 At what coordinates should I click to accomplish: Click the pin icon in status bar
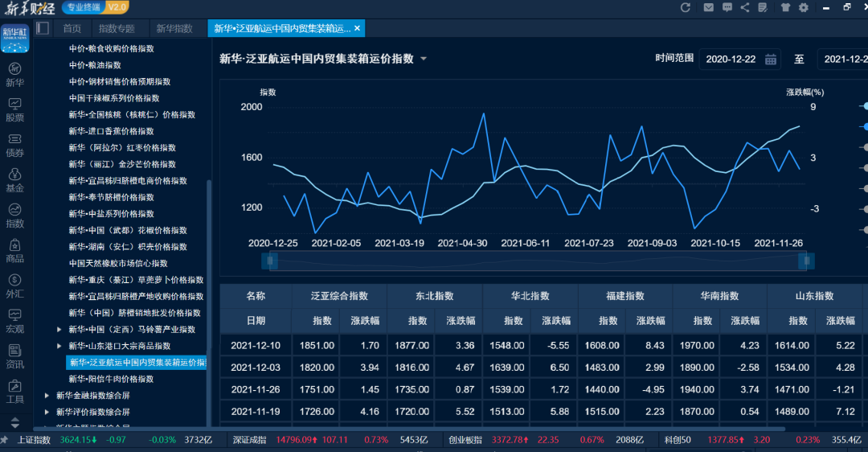5,440
